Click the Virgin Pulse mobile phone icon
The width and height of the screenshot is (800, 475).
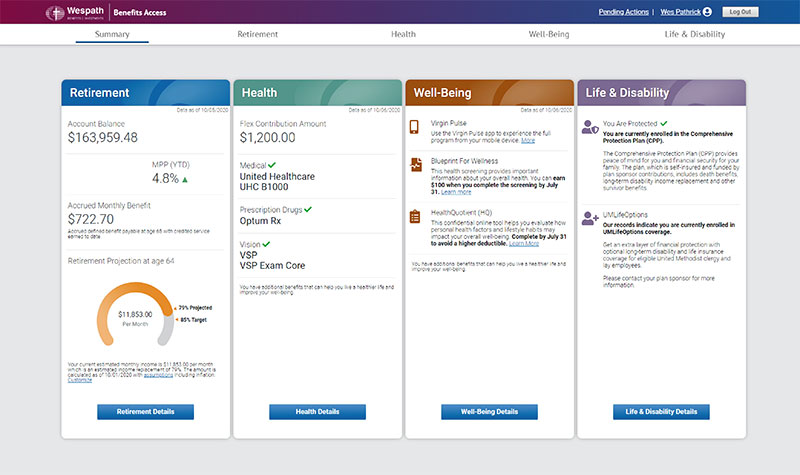(414, 127)
